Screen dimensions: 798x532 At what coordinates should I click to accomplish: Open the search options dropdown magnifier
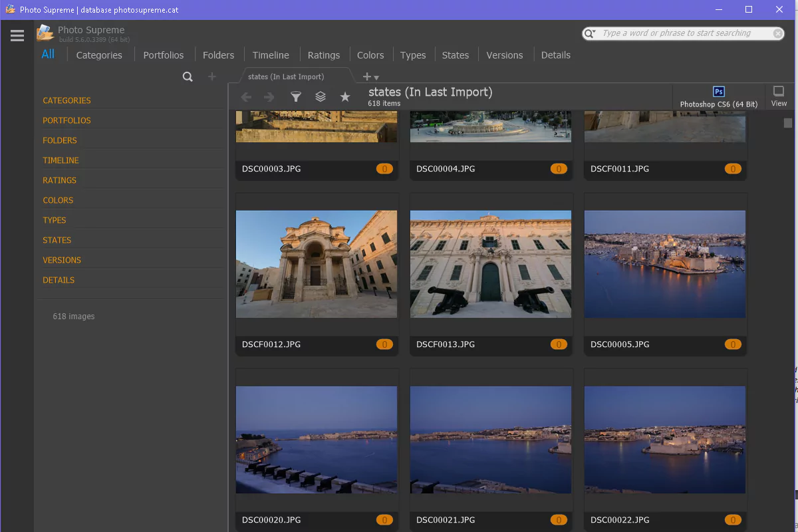(x=590, y=33)
